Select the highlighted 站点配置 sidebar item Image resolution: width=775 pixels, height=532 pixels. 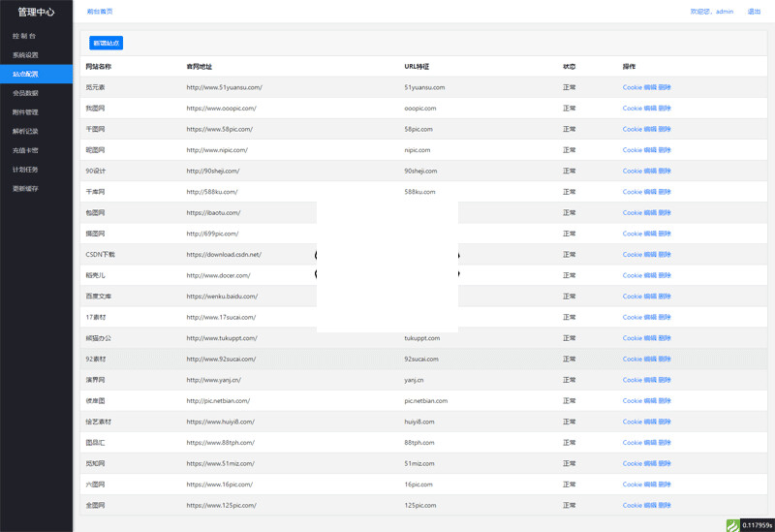[36, 75]
